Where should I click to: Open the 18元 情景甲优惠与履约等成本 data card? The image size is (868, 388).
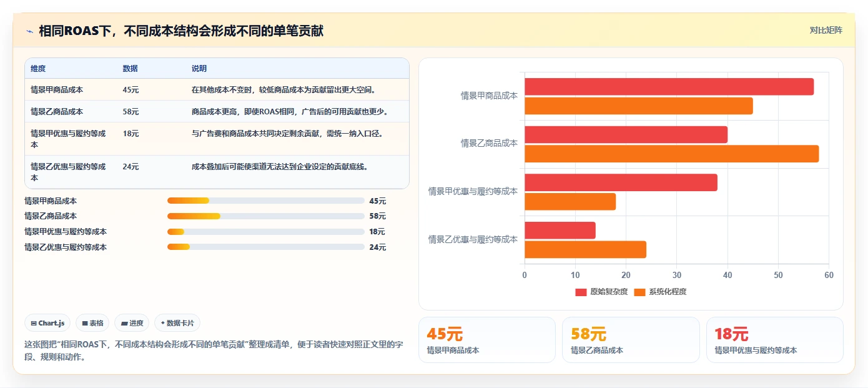click(x=774, y=340)
